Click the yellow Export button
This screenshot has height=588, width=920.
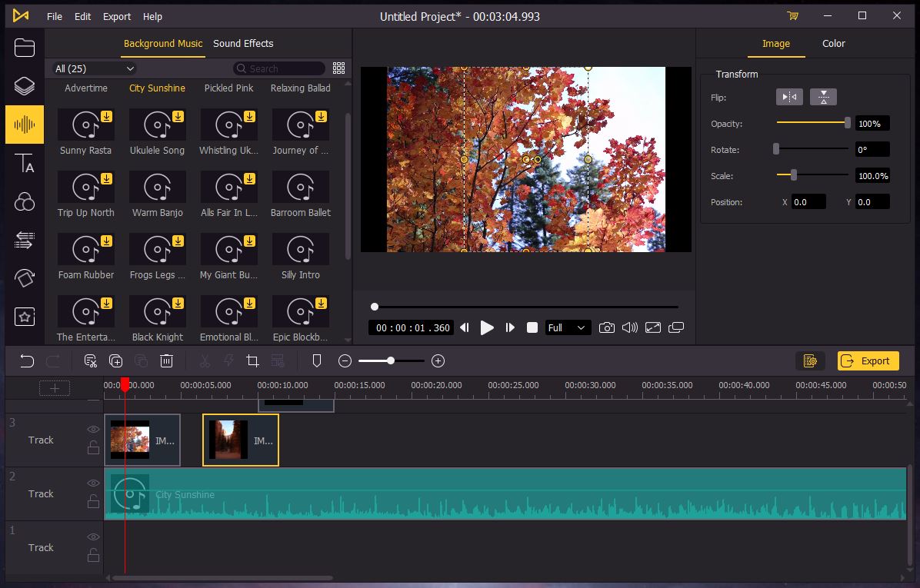point(868,360)
